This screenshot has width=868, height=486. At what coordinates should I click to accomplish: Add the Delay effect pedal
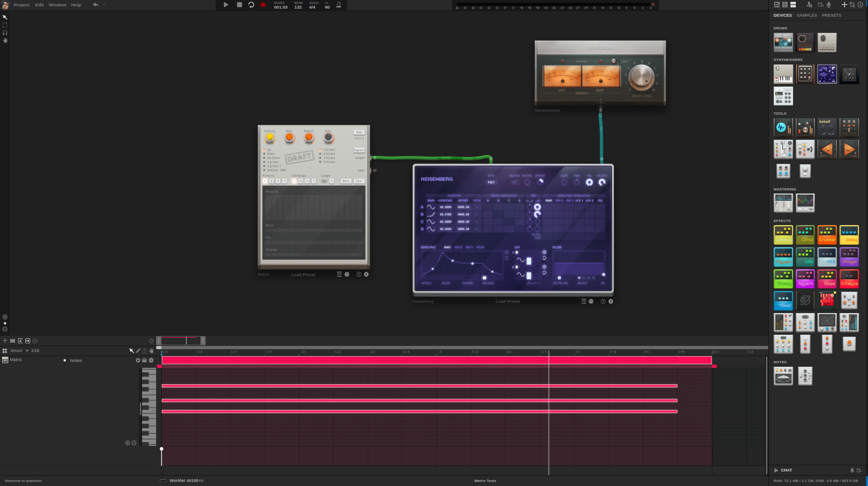tap(849, 235)
